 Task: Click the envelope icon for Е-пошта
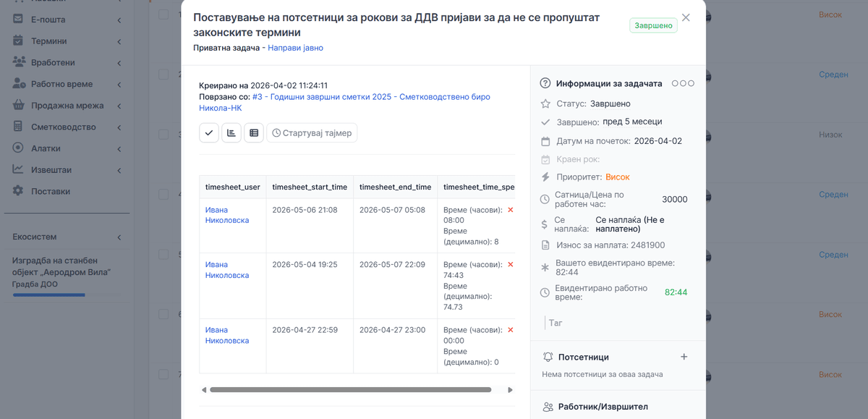tap(18, 20)
